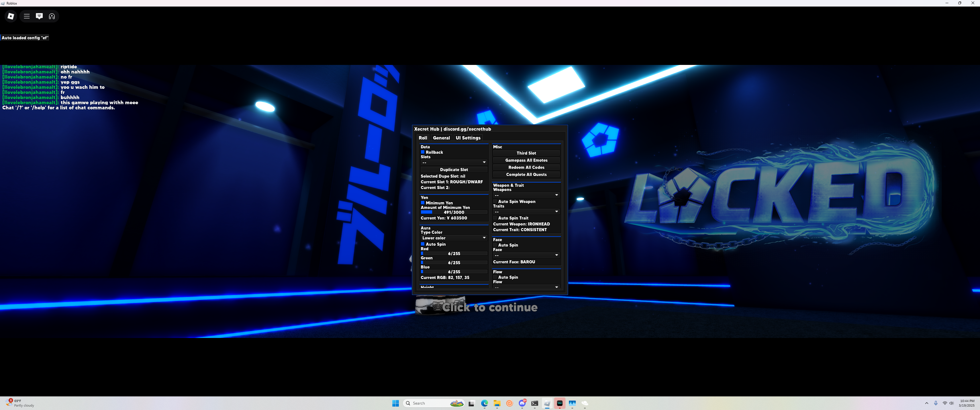Toggle the Rollback checkbox
The image size is (980, 410).
pos(422,152)
